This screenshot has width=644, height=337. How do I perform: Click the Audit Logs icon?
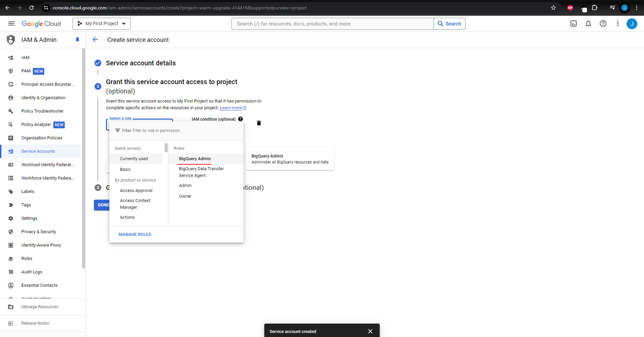click(x=11, y=272)
